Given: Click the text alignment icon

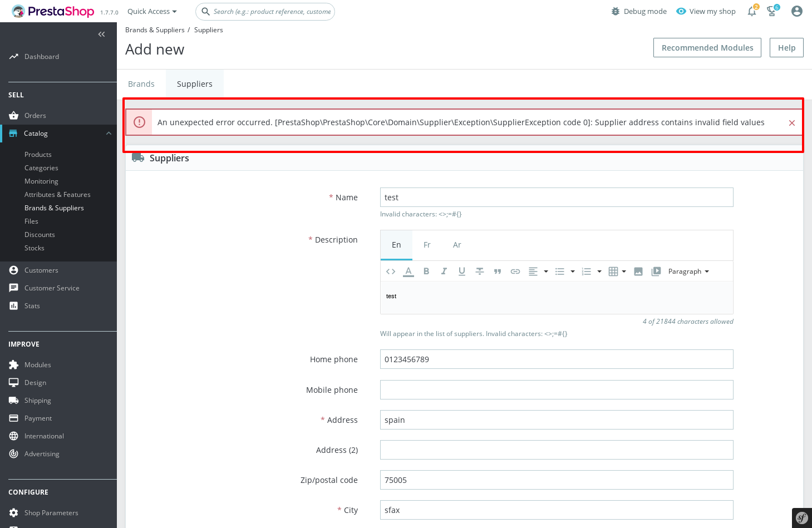Looking at the screenshot, I should point(533,272).
